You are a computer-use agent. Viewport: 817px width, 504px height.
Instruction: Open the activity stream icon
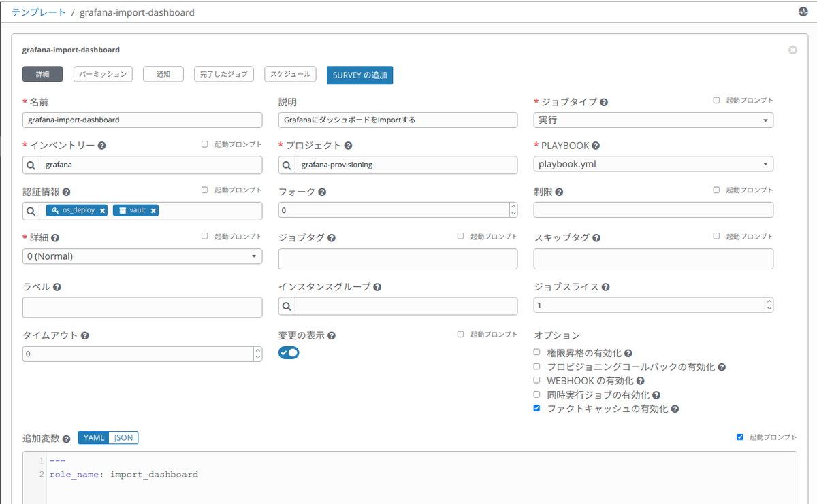[803, 12]
